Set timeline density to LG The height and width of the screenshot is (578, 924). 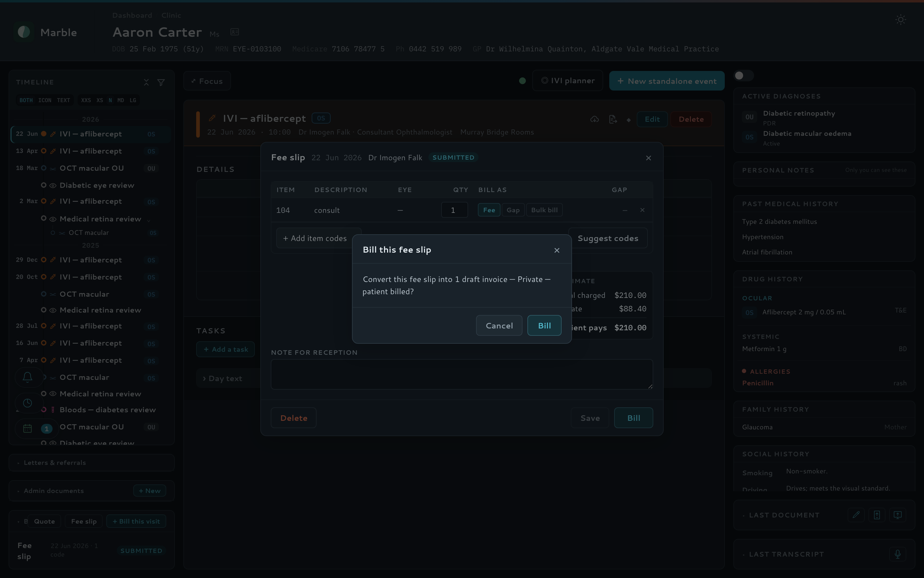pyautogui.click(x=133, y=100)
